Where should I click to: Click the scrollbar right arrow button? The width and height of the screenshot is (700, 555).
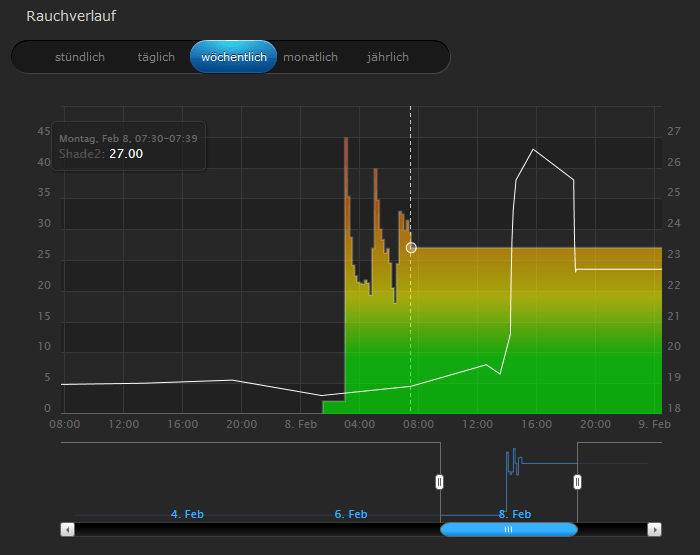[654, 529]
